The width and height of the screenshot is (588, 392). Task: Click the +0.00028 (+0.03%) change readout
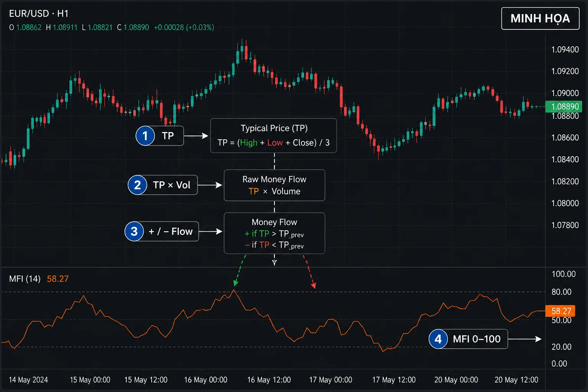coord(184,28)
